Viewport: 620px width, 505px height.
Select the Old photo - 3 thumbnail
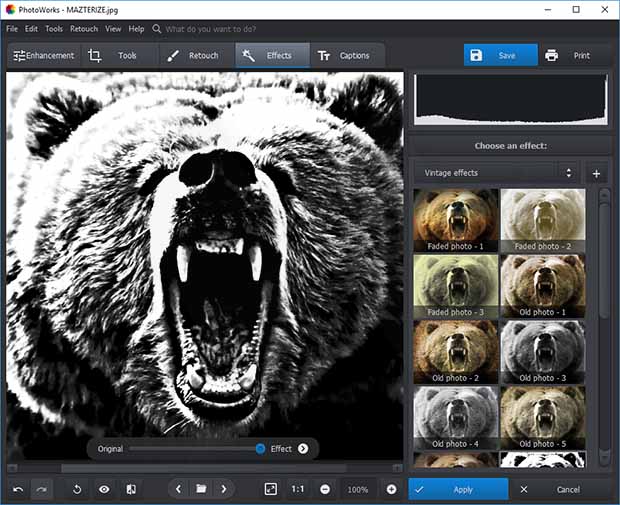pos(543,352)
